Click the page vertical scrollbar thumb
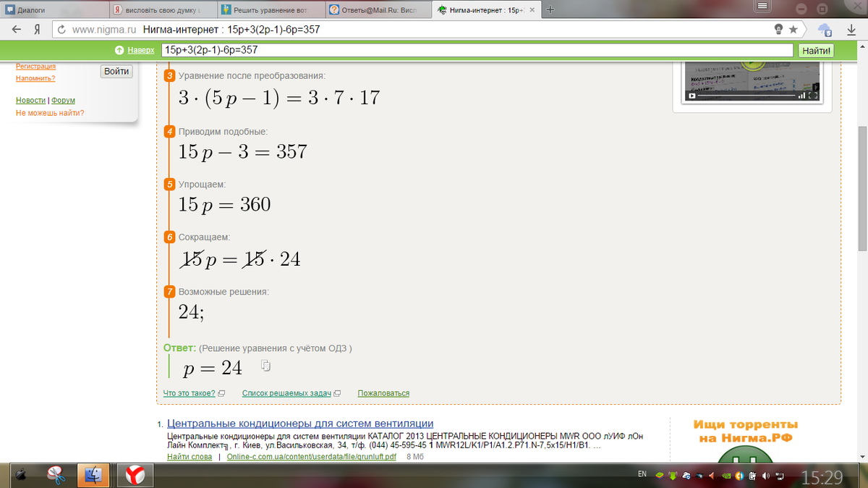 pyautogui.click(x=861, y=188)
